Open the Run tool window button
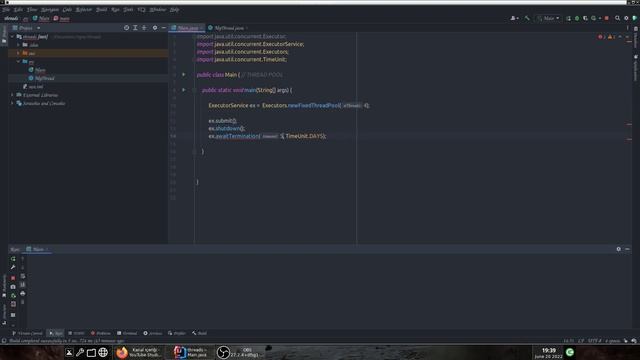Image resolution: width=640 pixels, height=360 pixels. [x=56, y=333]
